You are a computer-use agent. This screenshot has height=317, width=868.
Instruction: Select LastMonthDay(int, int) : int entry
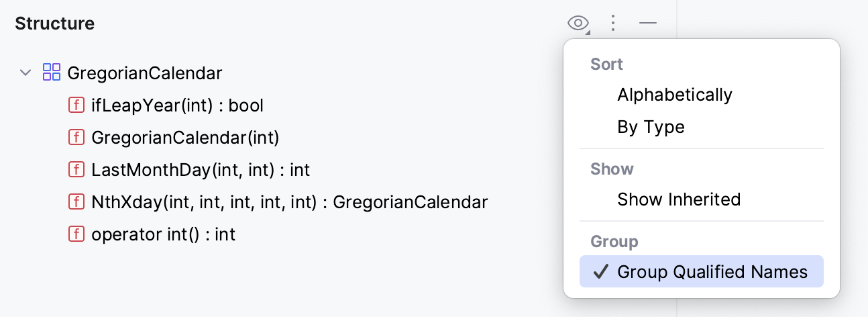pos(201,170)
